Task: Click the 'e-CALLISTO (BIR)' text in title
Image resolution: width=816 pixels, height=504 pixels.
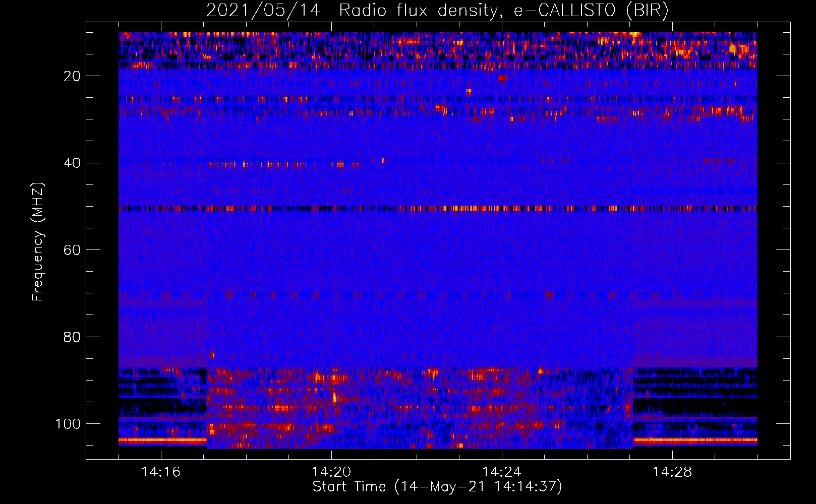Action: 591,11
